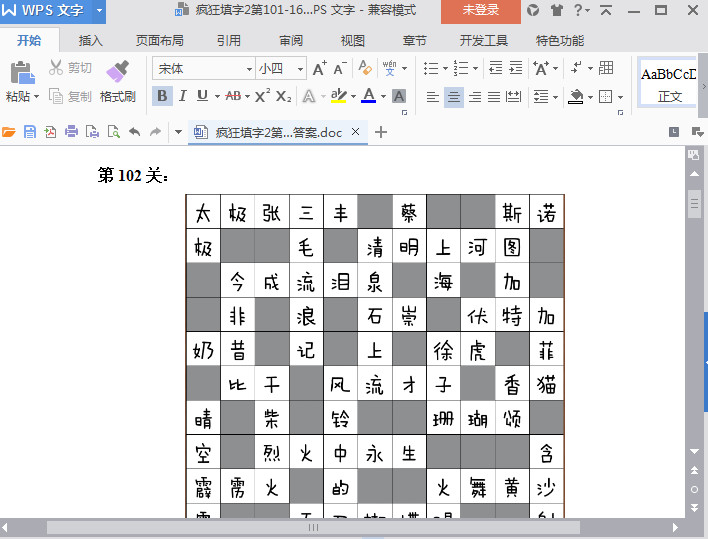
Task: Collapse the ribbon with hide arrow
Action: pyautogui.click(x=606, y=11)
